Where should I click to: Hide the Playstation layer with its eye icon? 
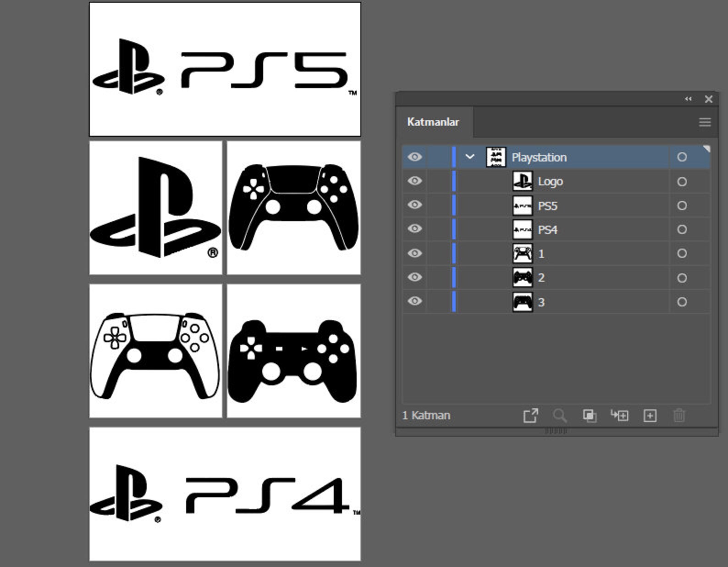coord(414,157)
